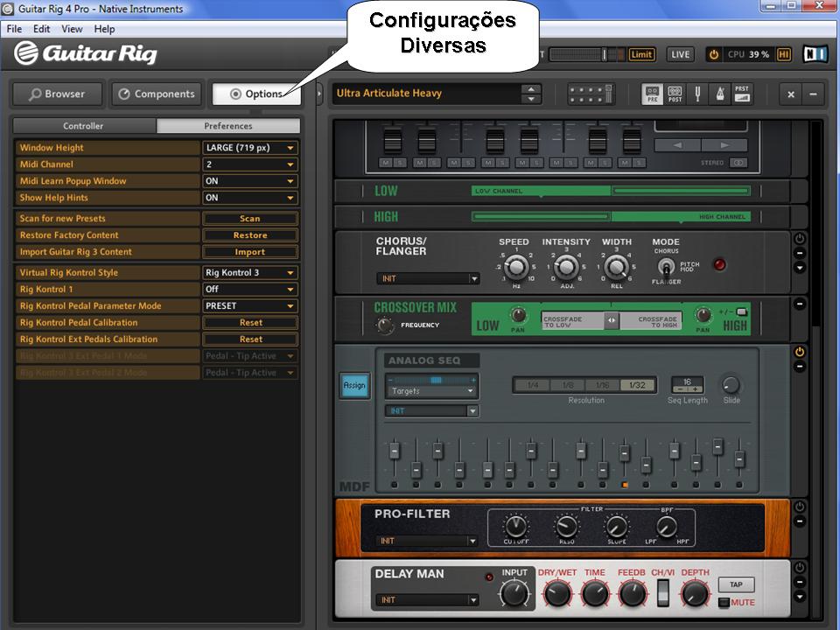The height and width of the screenshot is (630, 840).
Task: Select previous preset with down arrow
Action: 531,99
